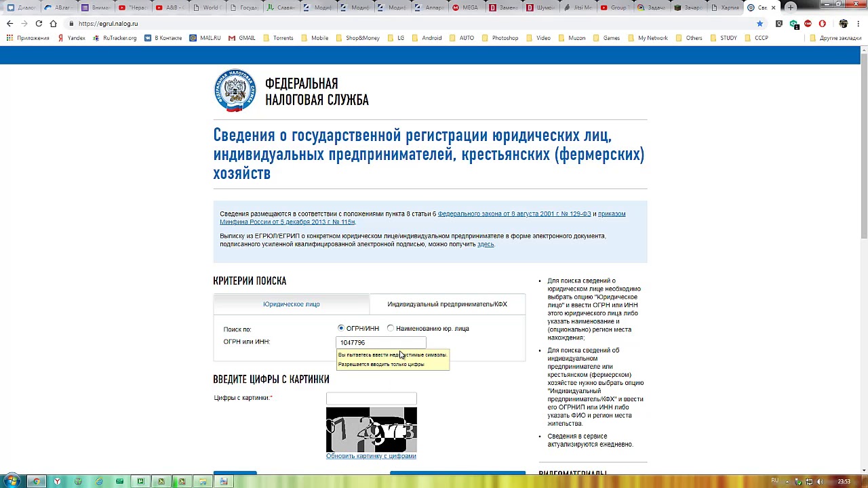Click the КРИТЕРИИ ПОИСКА heading
This screenshot has width=868, height=488.
click(250, 281)
